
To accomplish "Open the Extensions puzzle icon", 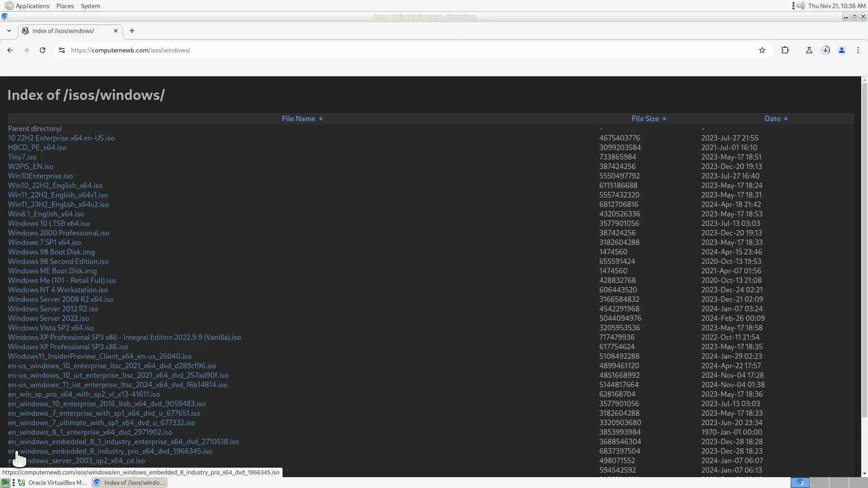I will click(x=785, y=50).
